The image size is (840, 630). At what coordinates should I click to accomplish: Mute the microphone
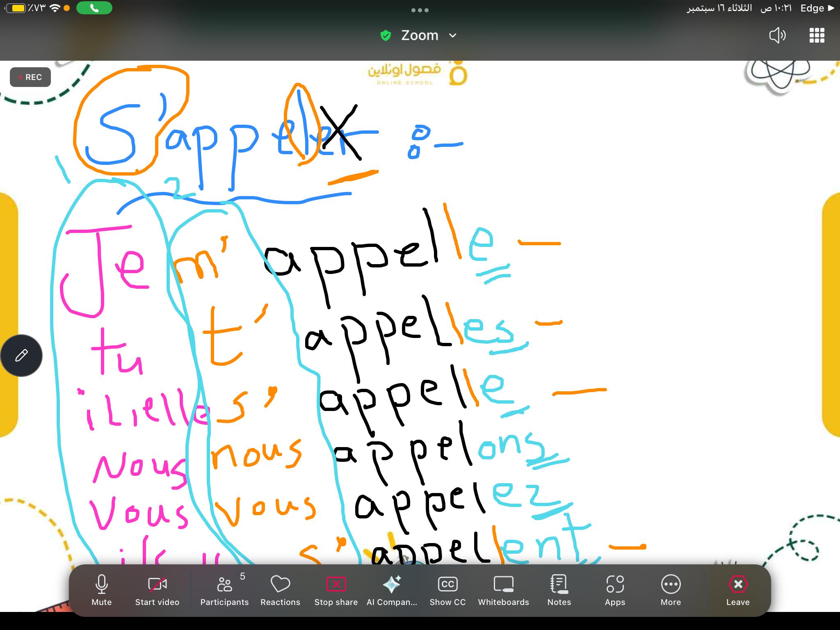coord(101,590)
